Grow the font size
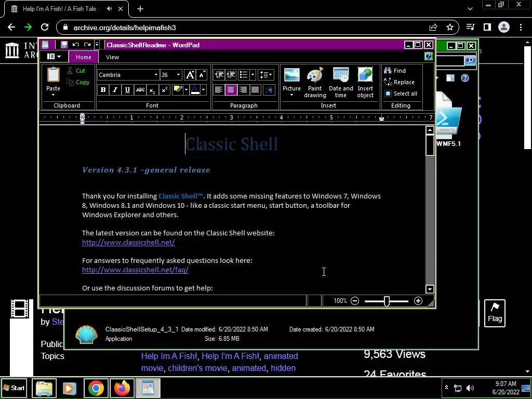Image resolution: width=532 pixels, height=399 pixels. coord(190,75)
